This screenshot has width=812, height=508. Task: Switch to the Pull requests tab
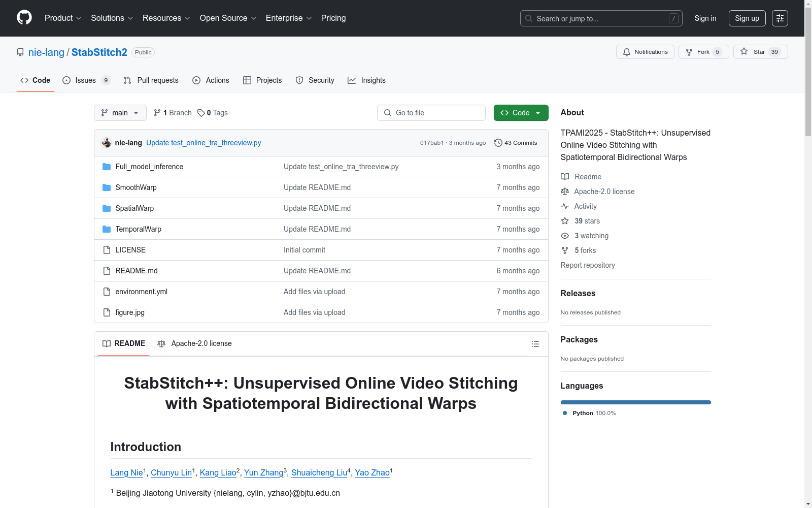point(151,80)
